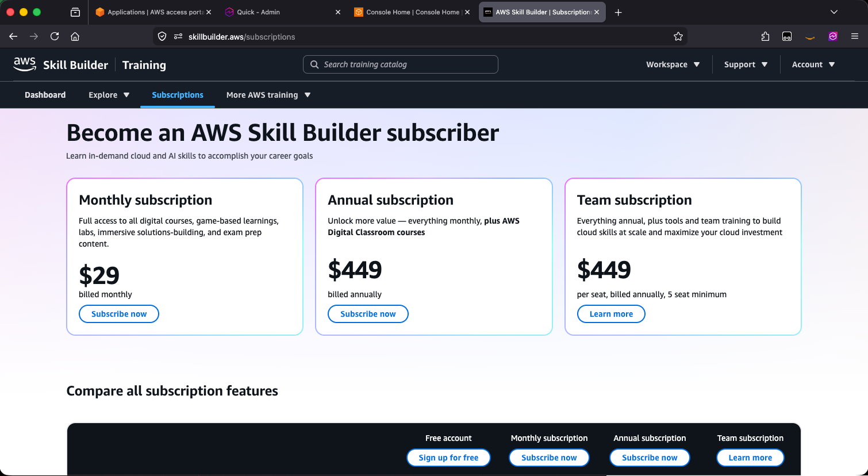Select the AWS Skill Builder Subscriptions tab
868x476 pixels.
pos(542,12)
